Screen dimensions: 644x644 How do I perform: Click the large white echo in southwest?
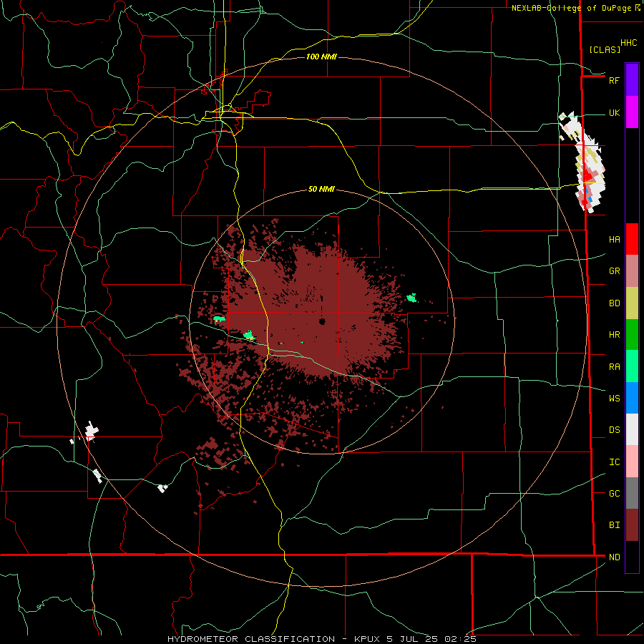coord(92,431)
